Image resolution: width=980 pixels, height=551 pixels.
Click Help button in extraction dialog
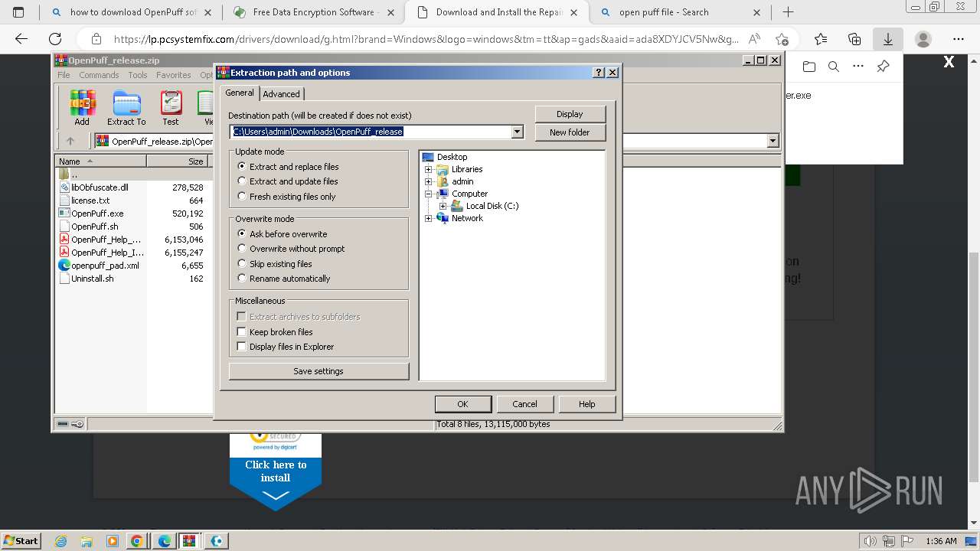[587, 404]
